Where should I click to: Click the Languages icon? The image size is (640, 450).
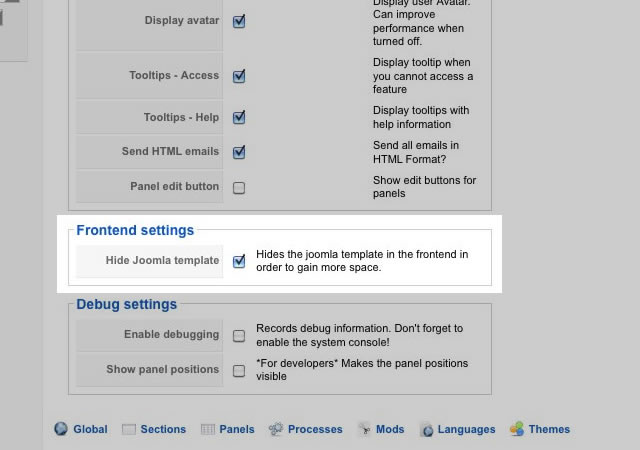427,430
